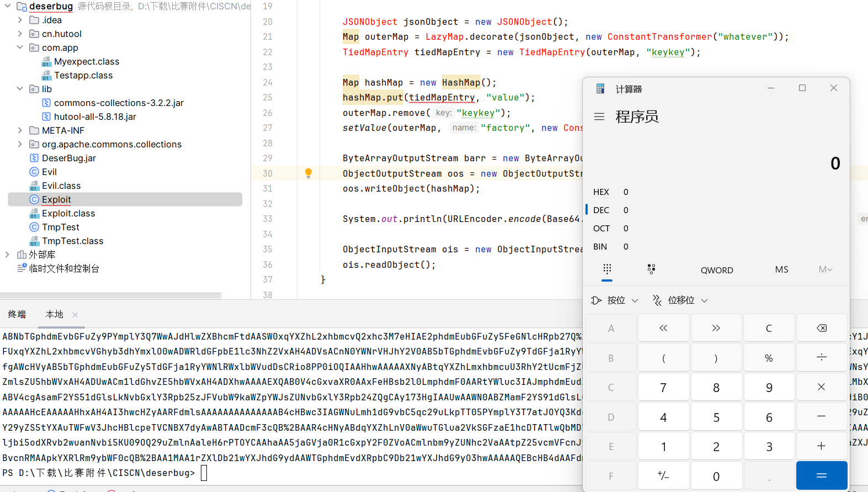Select the Evil java class file
Screen dimensions: 868x492
click(x=49, y=172)
